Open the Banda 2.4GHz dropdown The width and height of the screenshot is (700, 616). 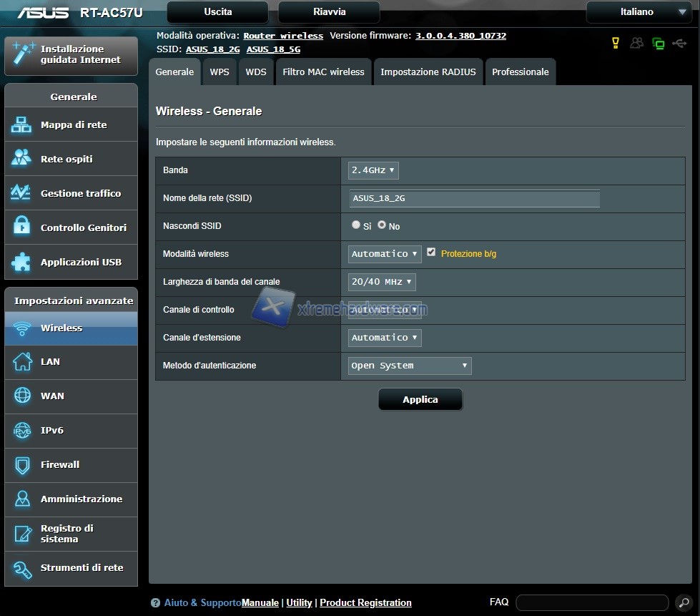[x=373, y=170]
